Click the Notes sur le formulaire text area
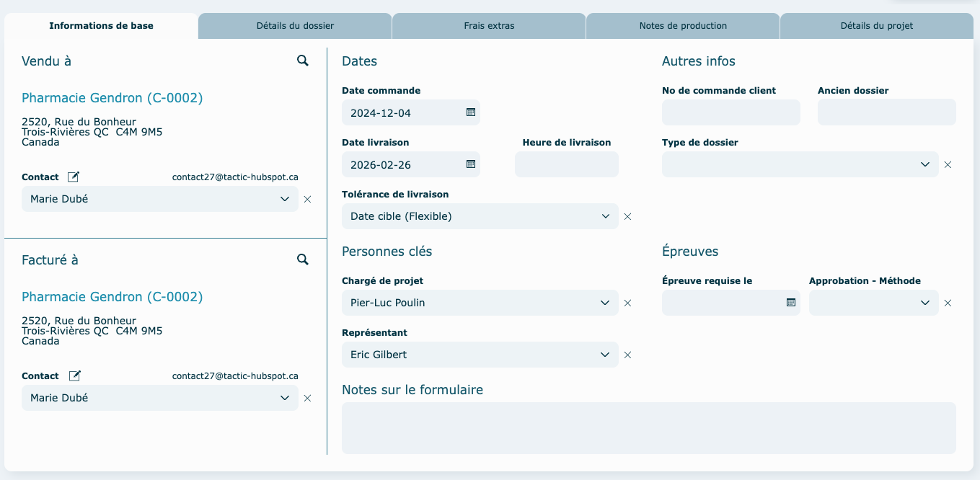 click(x=648, y=428)
